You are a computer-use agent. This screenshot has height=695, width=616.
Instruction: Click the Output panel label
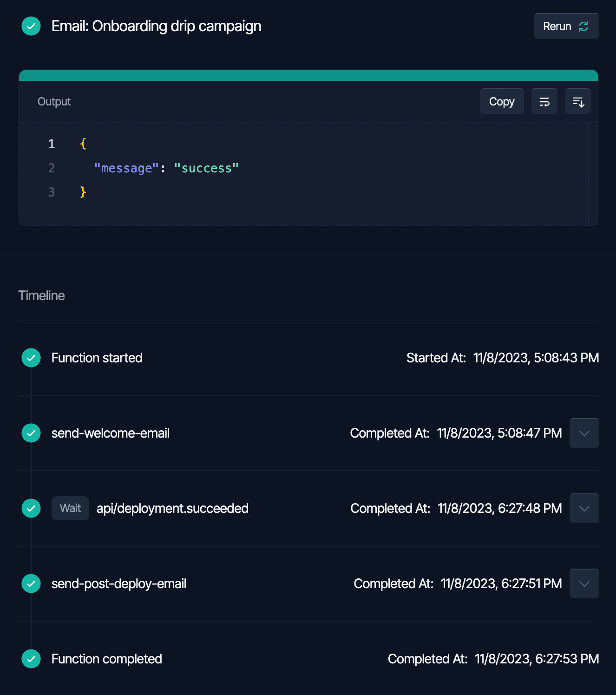point(54,102)
